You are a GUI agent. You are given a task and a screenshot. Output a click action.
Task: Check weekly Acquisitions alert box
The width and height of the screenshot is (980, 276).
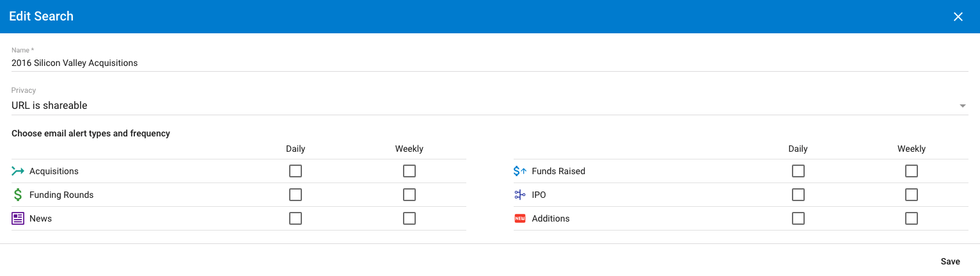(x=409, y=171)
